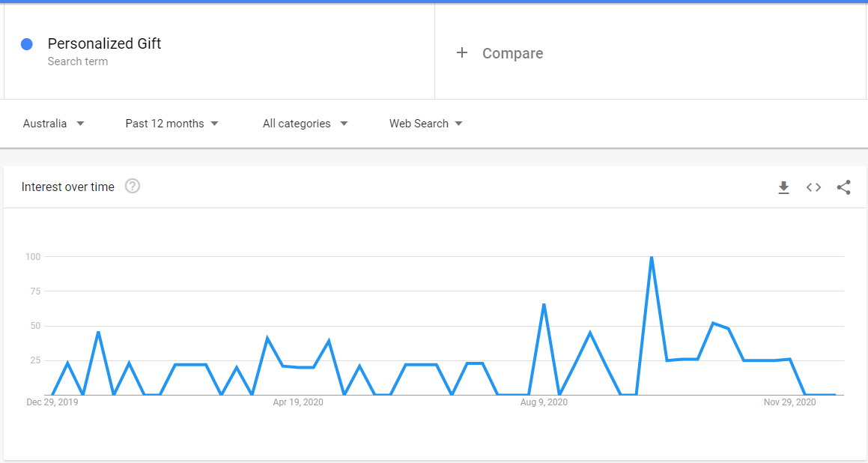
Task: Open the Past 12 months dropdown
Action: (172, 124)
